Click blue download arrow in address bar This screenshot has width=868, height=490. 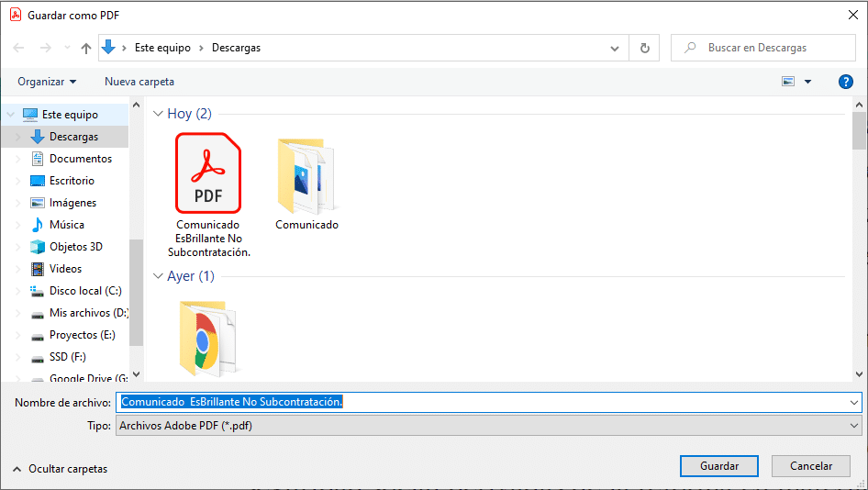coord(108,47)
